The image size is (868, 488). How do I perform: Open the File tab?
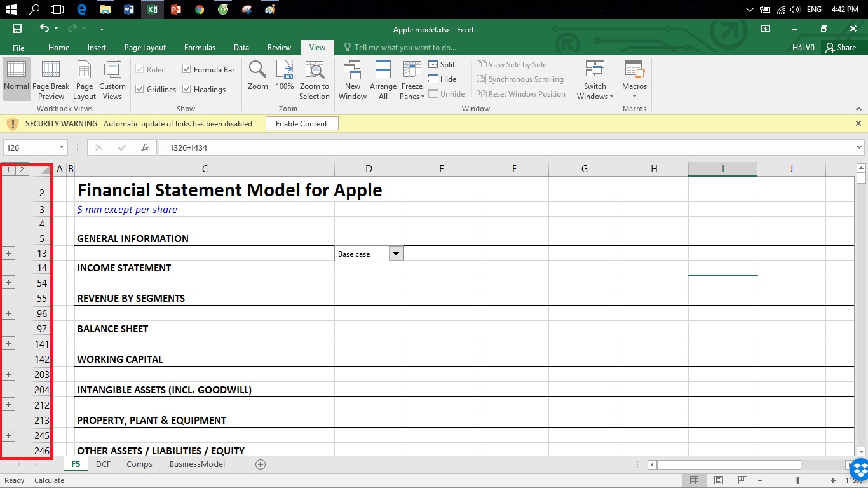tap(18, 48)
